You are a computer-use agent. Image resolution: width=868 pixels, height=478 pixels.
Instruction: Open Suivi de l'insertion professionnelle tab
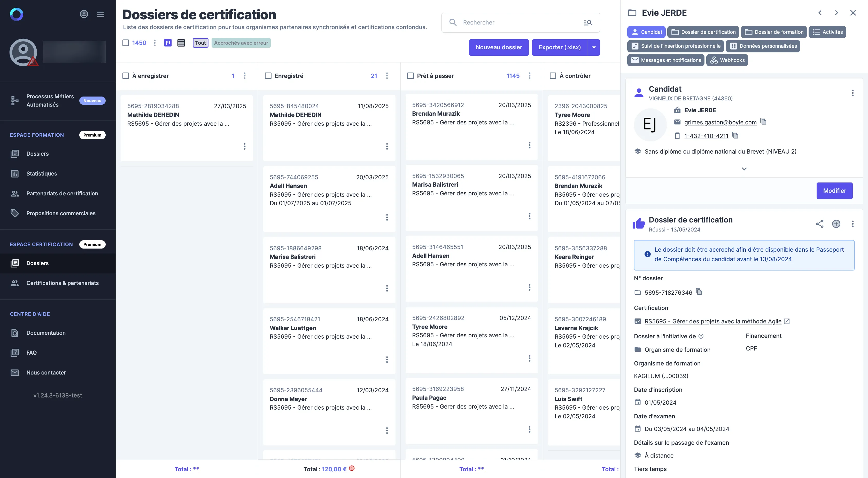click(x=675, y=46)
